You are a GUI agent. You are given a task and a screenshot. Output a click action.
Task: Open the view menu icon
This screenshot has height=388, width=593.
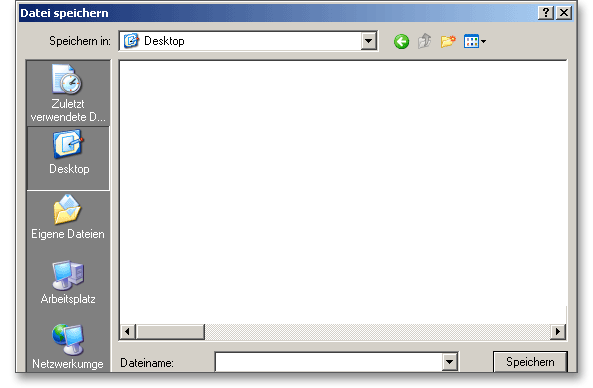[x=475, y=41]
